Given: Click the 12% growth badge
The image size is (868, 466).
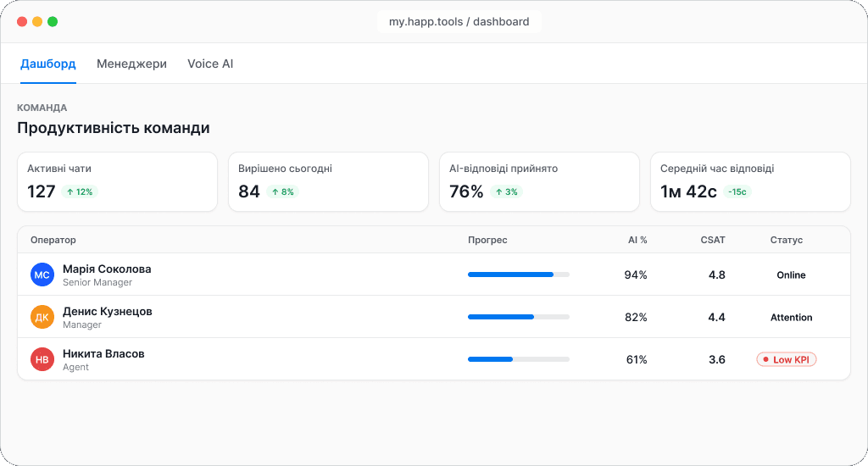Looking at the screenshot, I should [x=79, y=192].
